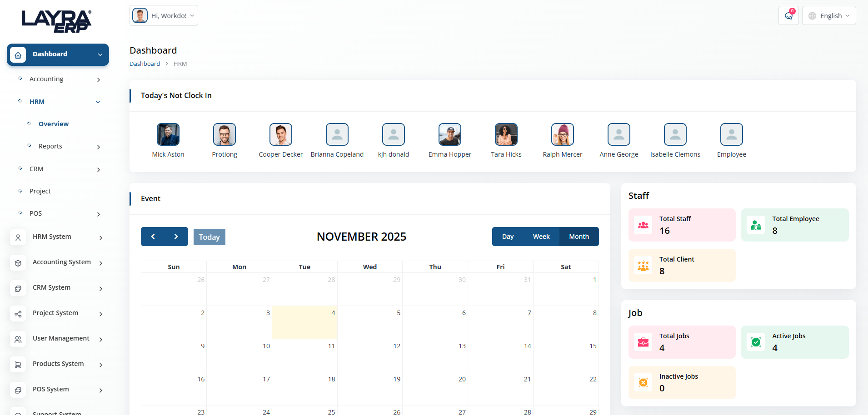The width and height of the screenshot is (868, 415).
Task: Open the English language dropdown
Action: pyautogui.click(x=829, y=16)
